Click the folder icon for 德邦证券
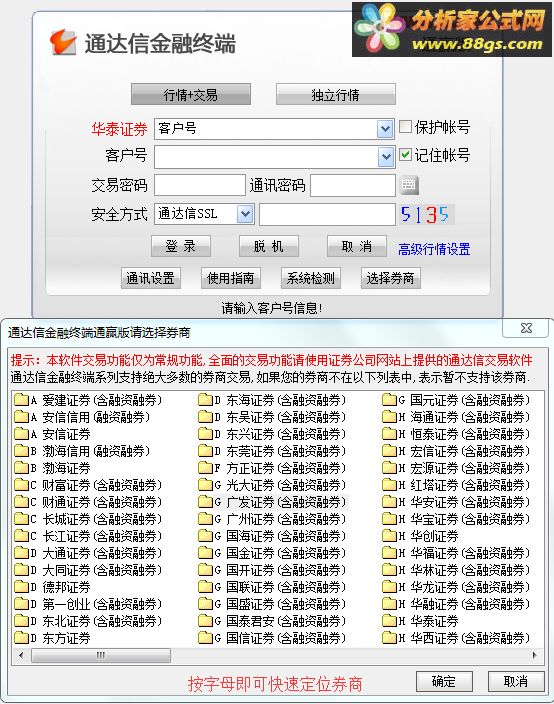 (21, 587)
